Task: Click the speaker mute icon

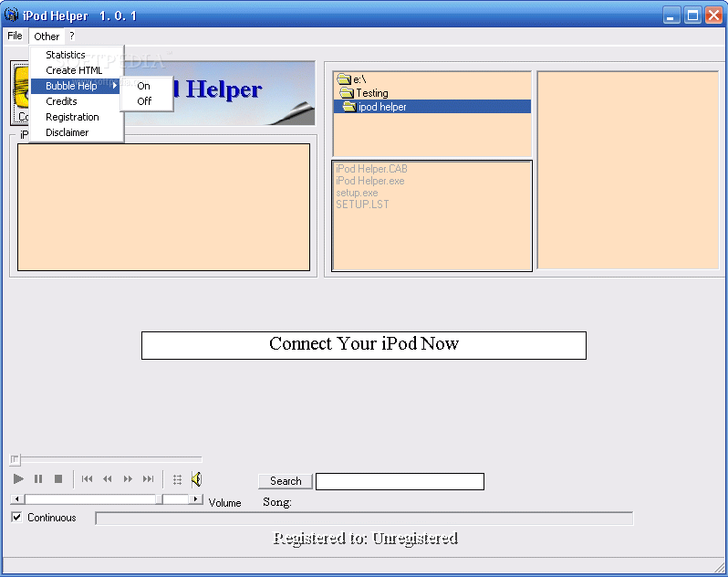Action: tap(196, 479)
